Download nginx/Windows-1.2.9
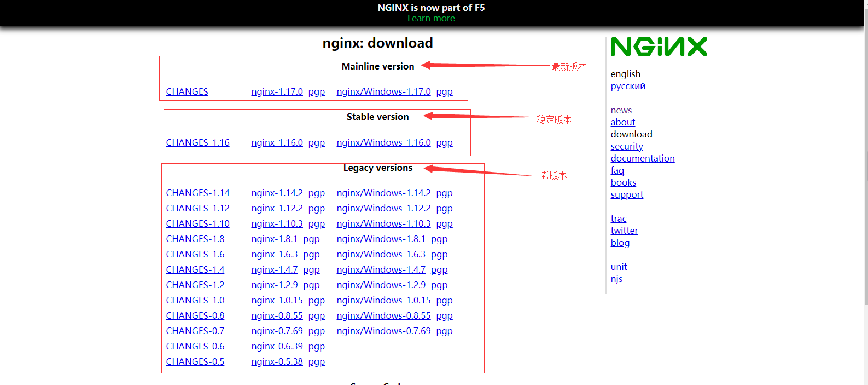 point(381,285)
